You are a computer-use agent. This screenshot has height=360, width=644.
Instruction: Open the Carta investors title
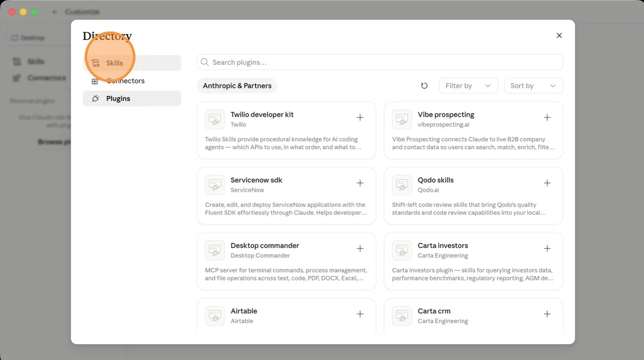point(443,245)
